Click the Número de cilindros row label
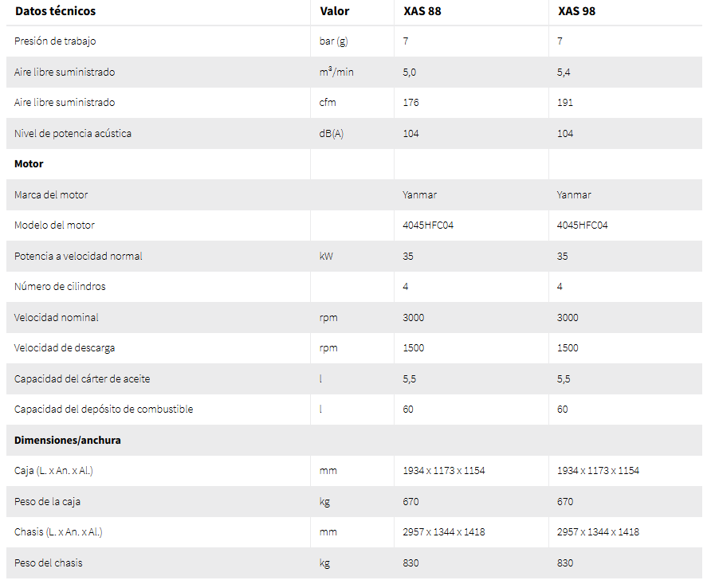Screen dimensions: 711x588 (60, 287)
